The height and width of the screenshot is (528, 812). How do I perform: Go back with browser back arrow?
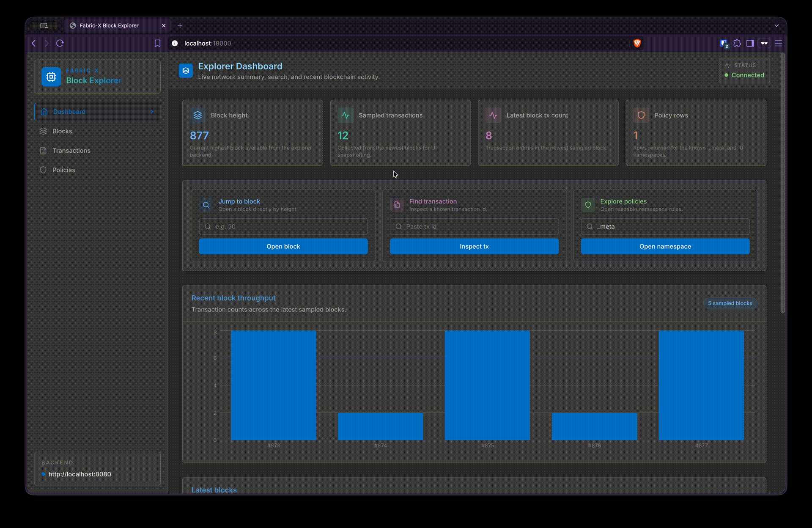point(34,43)
